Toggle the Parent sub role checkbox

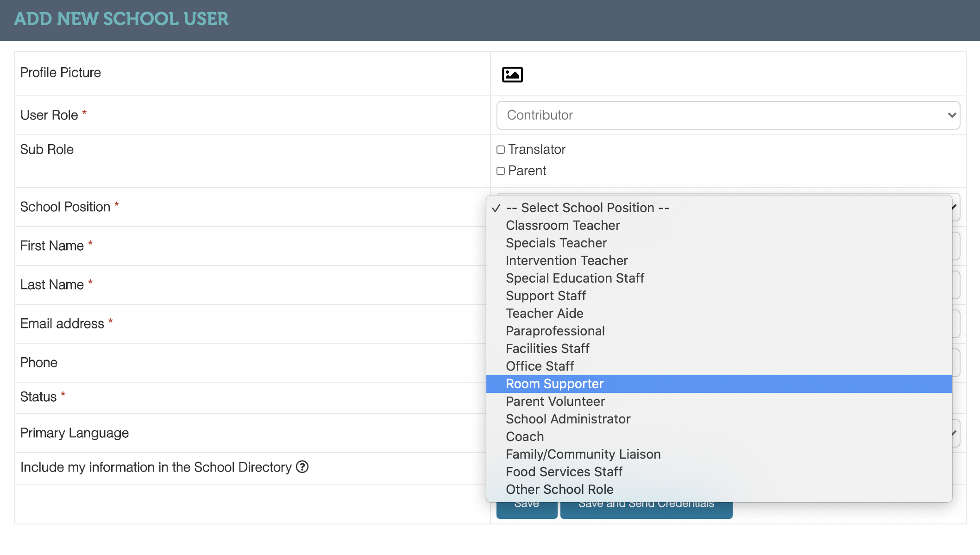pyautogui.click(x=501, y=171)
